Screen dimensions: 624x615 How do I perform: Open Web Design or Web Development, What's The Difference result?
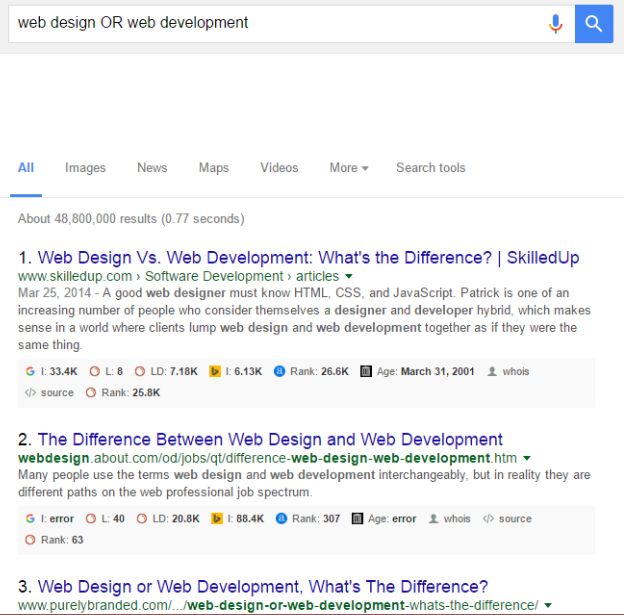[263, 587]
